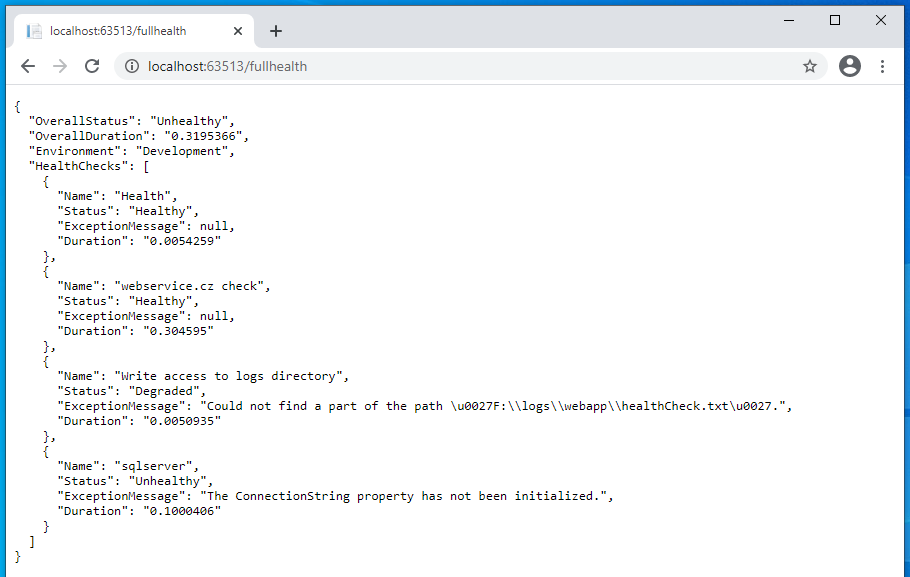
Task: Maximize the browser window
Action: pos(835,20)
